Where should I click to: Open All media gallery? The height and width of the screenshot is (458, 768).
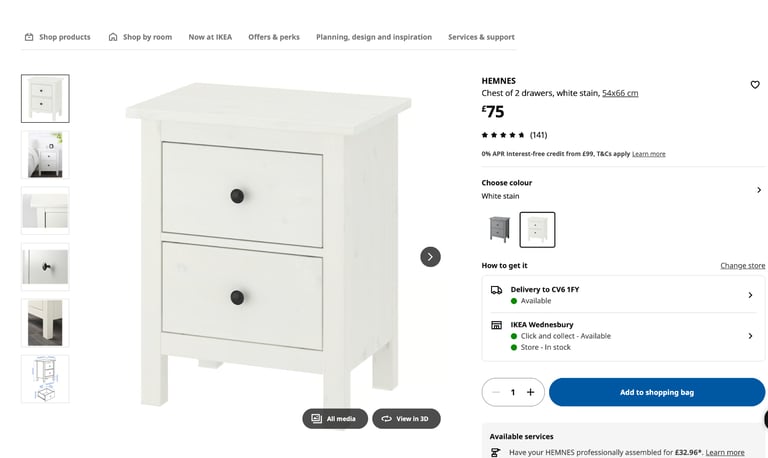335,419
